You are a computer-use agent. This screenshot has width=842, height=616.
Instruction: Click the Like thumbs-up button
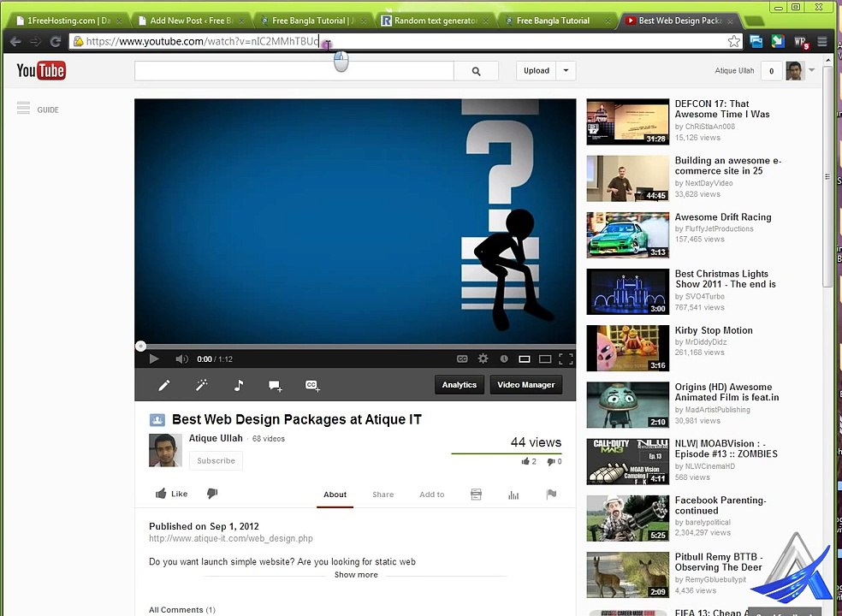click(171, 494)
